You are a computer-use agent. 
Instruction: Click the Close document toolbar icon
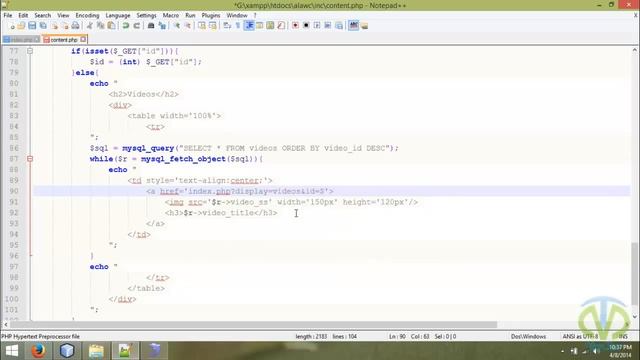point(54,26)
